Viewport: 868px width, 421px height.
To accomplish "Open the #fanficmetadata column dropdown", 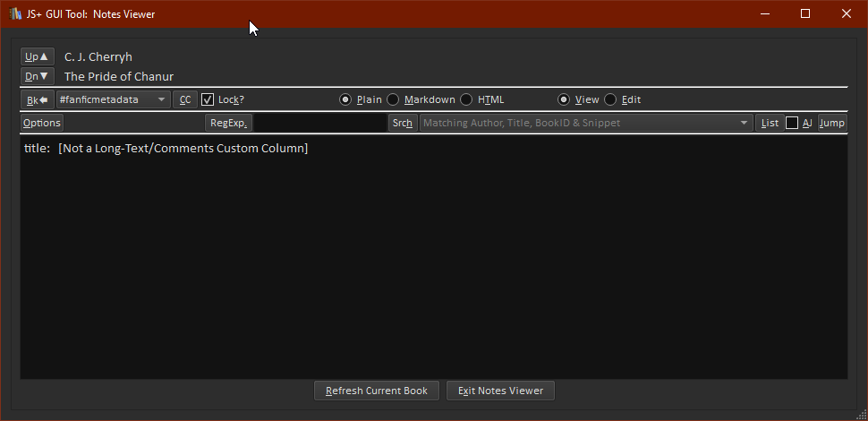I will point(113,99).
